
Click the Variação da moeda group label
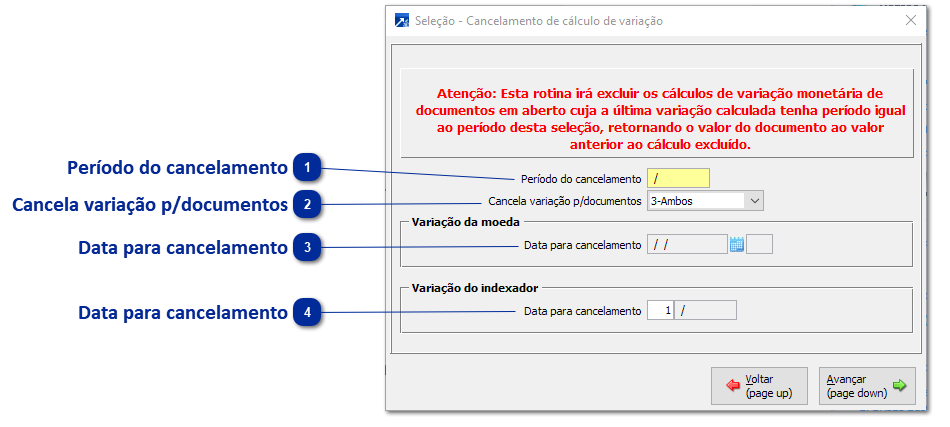click(x=465, y=222)
